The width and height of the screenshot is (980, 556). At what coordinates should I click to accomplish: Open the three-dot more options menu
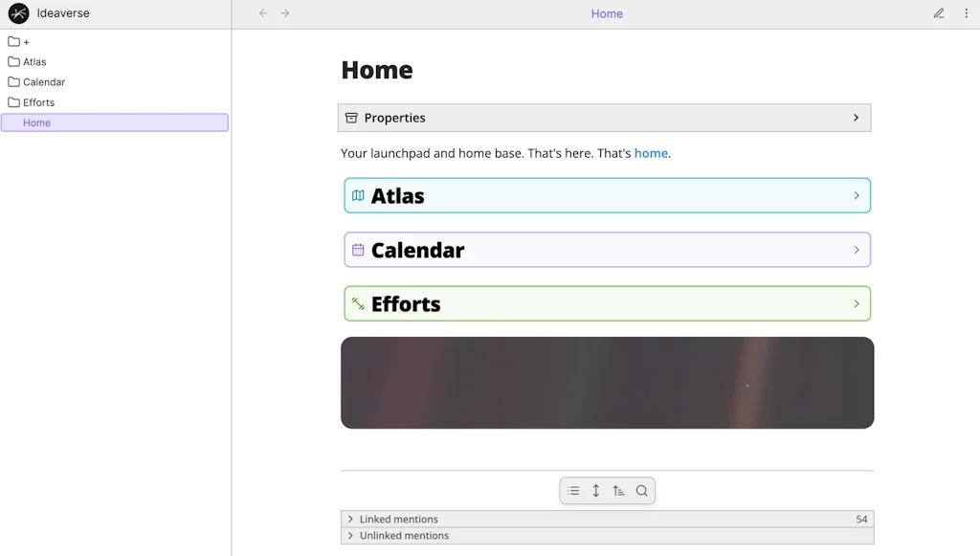coord(966,13)
